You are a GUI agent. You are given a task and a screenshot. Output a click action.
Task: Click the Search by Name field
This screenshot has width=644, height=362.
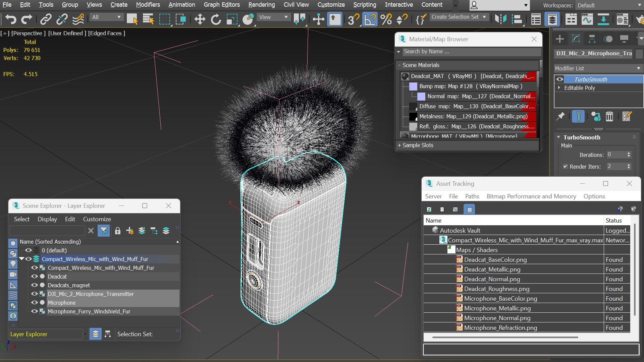click(471, 52)
